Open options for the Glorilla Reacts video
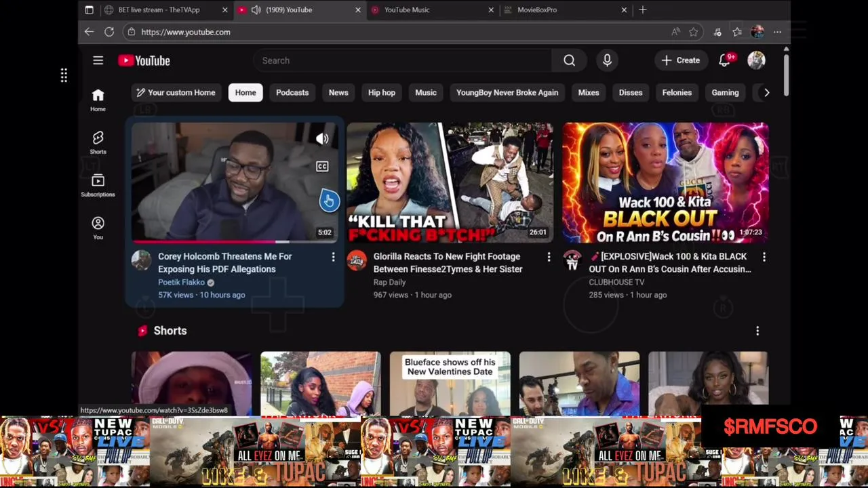 pyautogui.click(x=549, y=257)
